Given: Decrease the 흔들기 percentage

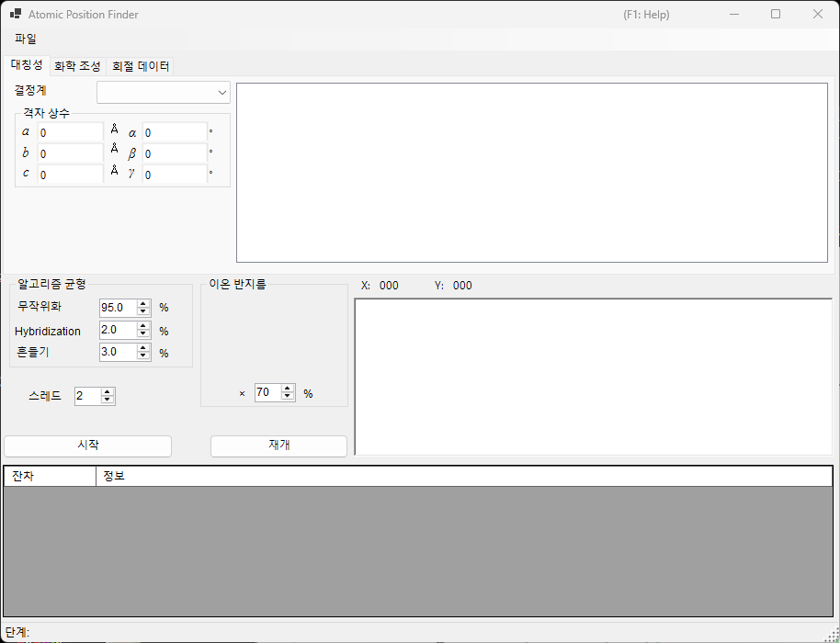Looking at the screenshot, I should (143, 355).
